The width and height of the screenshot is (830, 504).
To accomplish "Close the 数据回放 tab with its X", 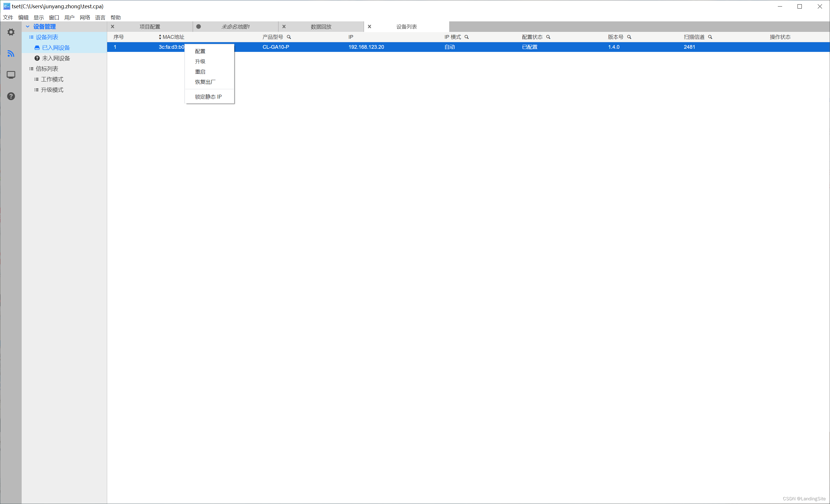I will [284, 27].
